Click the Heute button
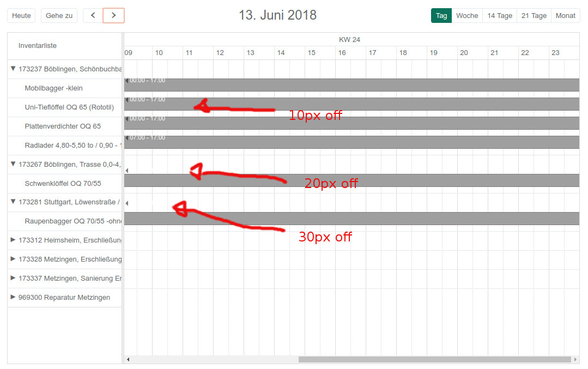588x369 pixels. (x=21, y=15)
